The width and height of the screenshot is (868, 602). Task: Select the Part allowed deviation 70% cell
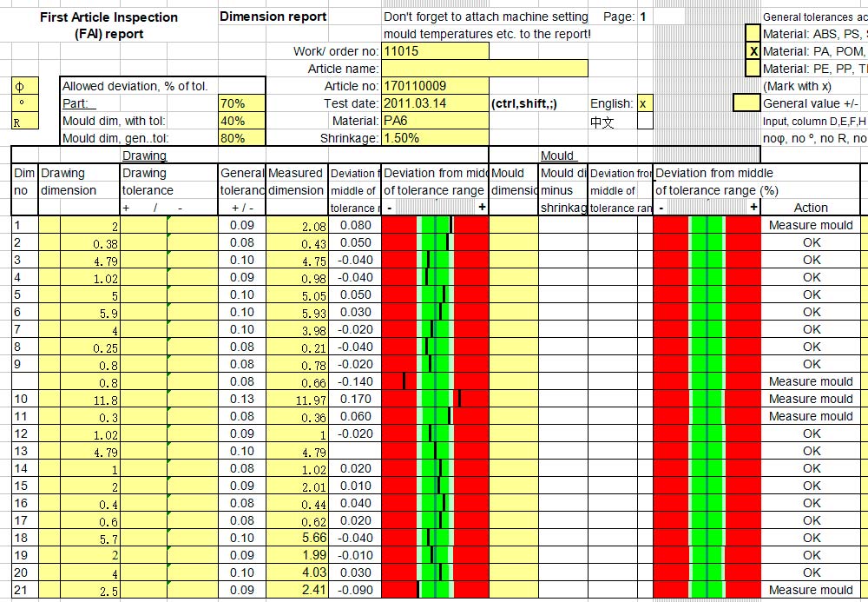[x=242, y=103]
